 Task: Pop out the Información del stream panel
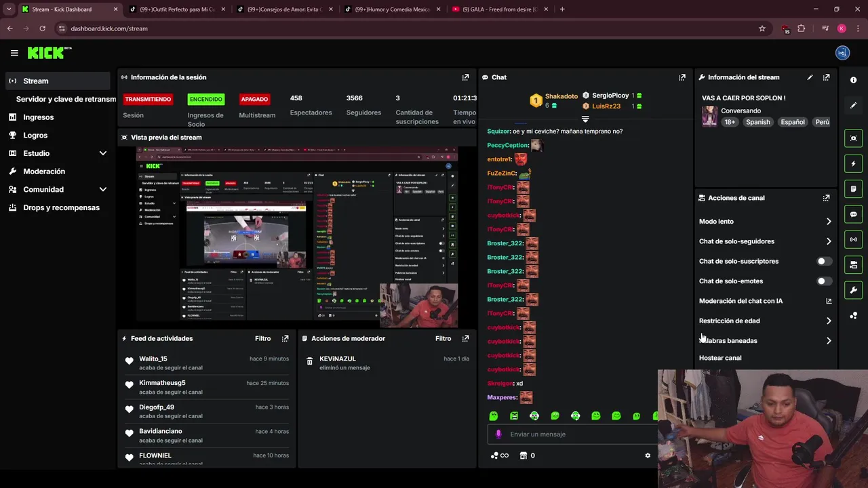(x=826, y=77)
